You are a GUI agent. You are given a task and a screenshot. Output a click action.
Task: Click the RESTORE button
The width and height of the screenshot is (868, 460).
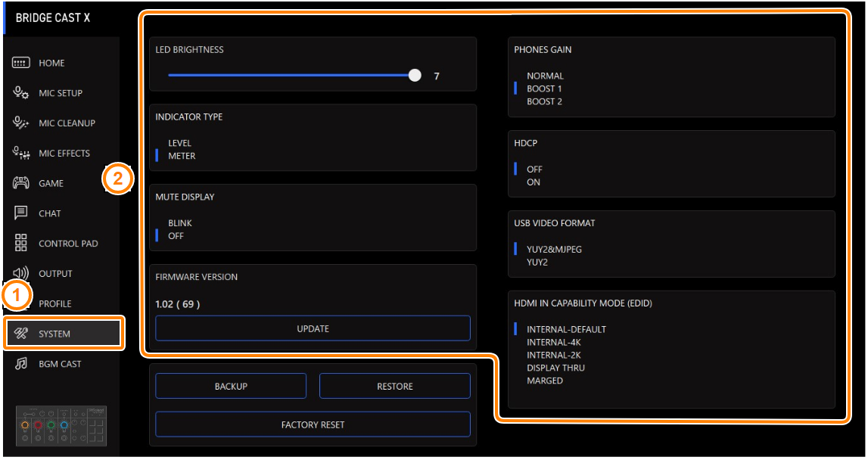coord(395,386)
